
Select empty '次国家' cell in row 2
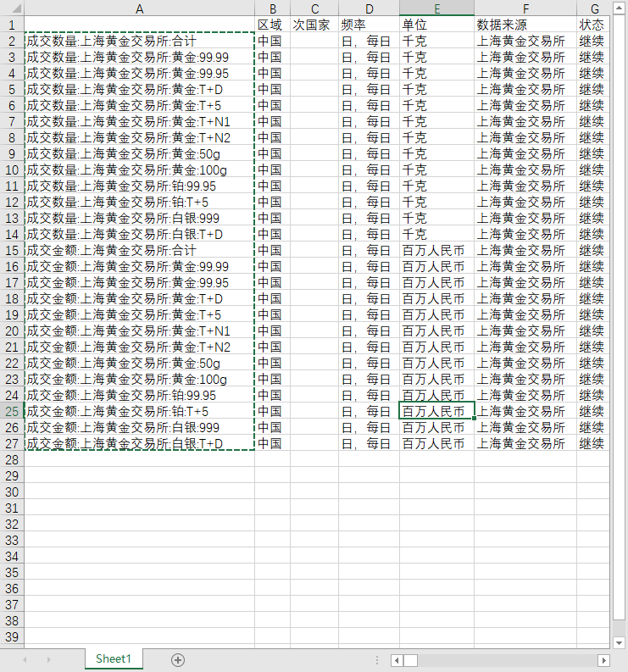[314, 42]
